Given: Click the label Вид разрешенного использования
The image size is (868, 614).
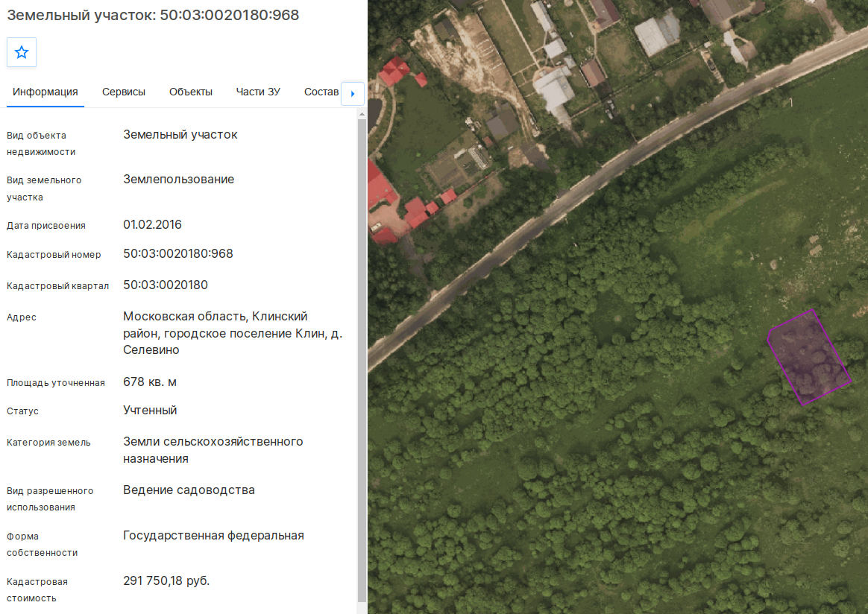Looking at the screenshot, I should pyautogui.click(x=50, y=499).
